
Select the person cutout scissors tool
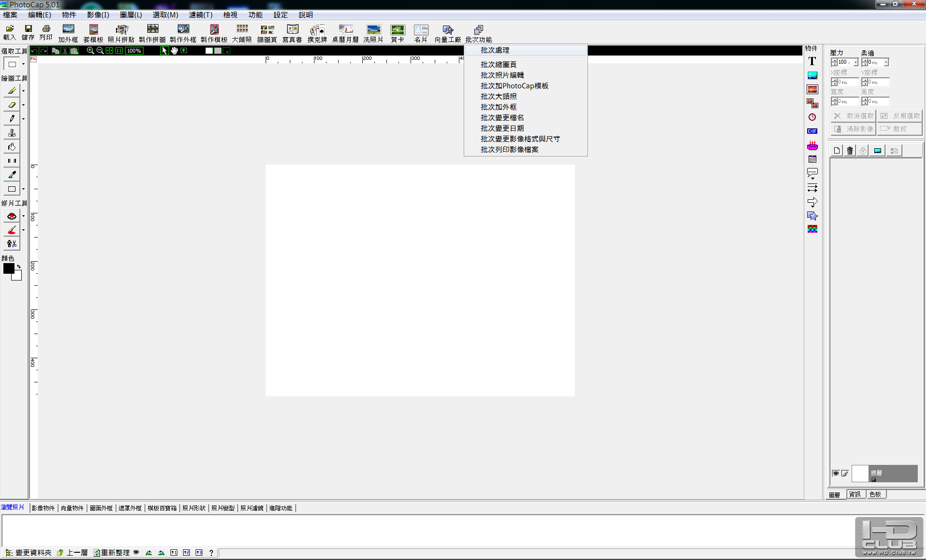click(x=12, y=244)
